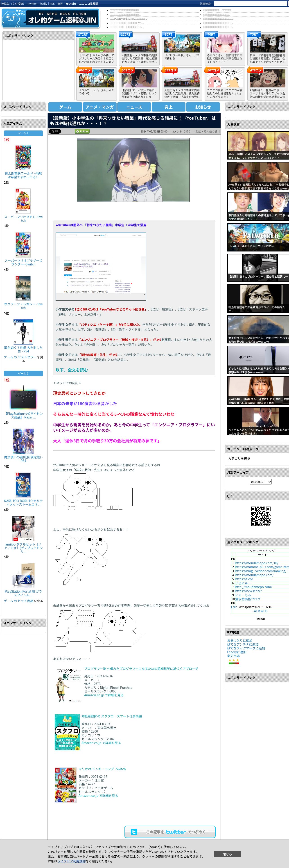Image resolution: width=289 pixels, height=868 pixels.
Task: Open the 楽天市場 link
Action: tap(233, 656)
